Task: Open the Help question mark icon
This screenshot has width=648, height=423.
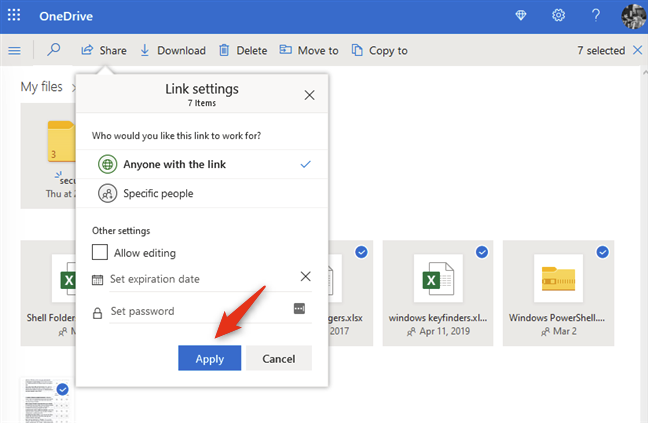Action: pyautogui.click(x=596, y=16)
